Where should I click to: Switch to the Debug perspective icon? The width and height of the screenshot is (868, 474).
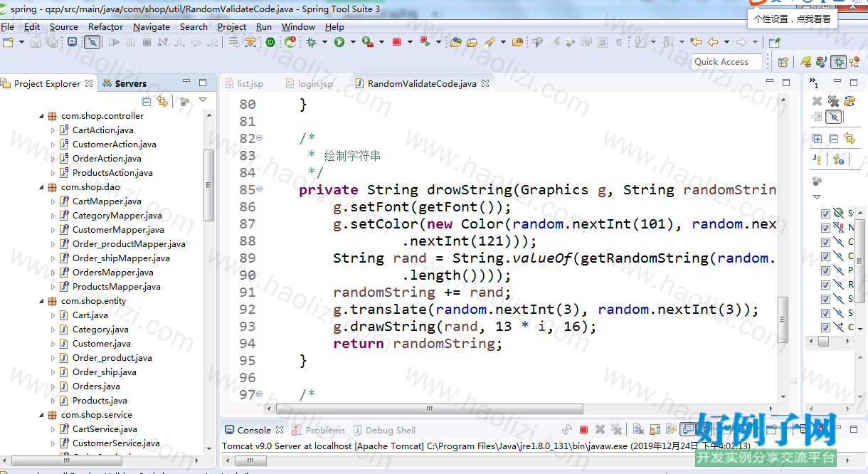(838, 62)
